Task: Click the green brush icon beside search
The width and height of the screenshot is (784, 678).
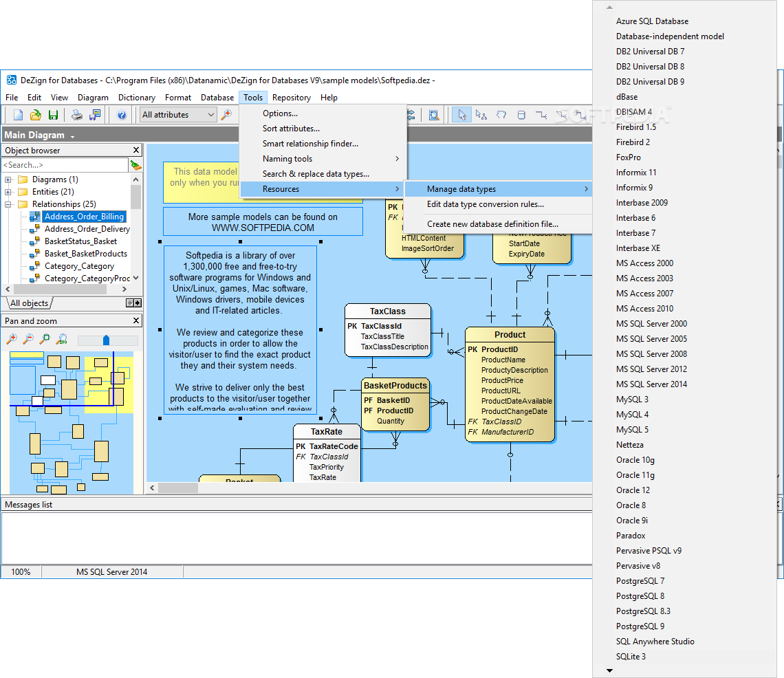Action: [x=135, y=165]
